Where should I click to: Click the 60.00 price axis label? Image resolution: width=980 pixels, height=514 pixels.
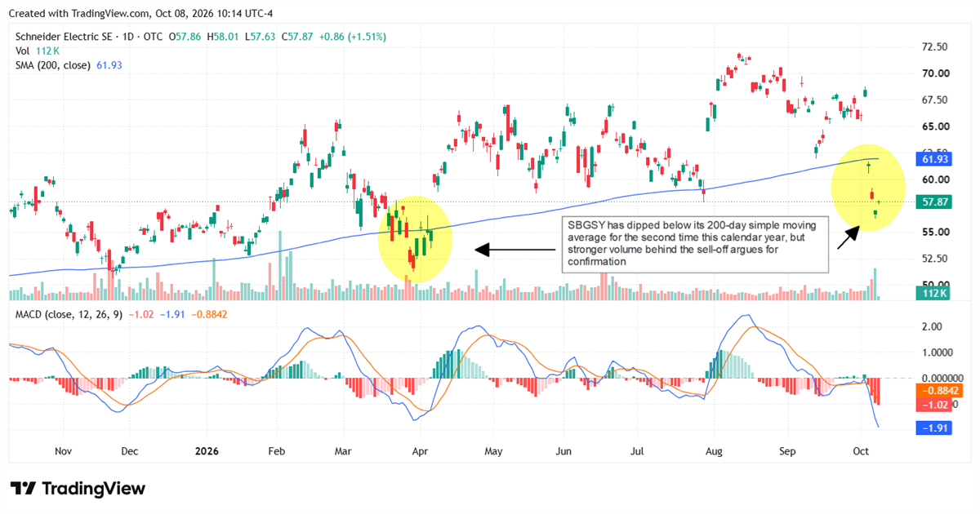[935, 179]
